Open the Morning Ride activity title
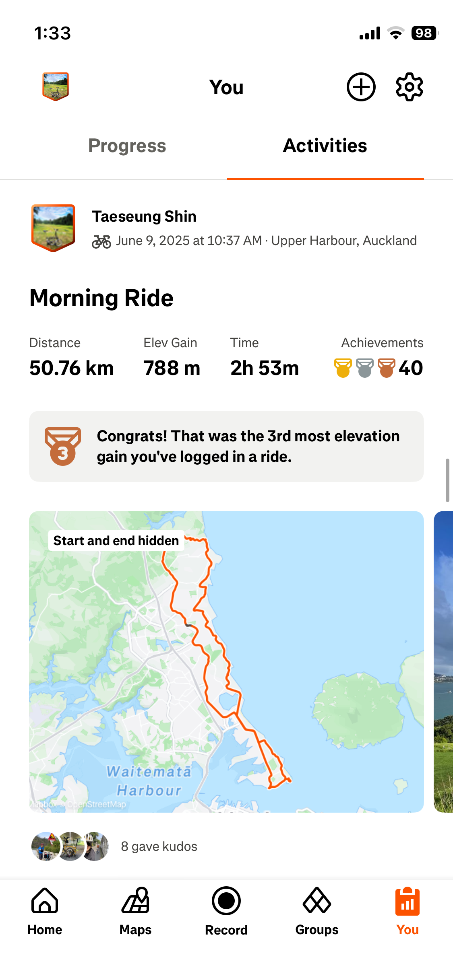The image size is (453, 980). [101, 298]
